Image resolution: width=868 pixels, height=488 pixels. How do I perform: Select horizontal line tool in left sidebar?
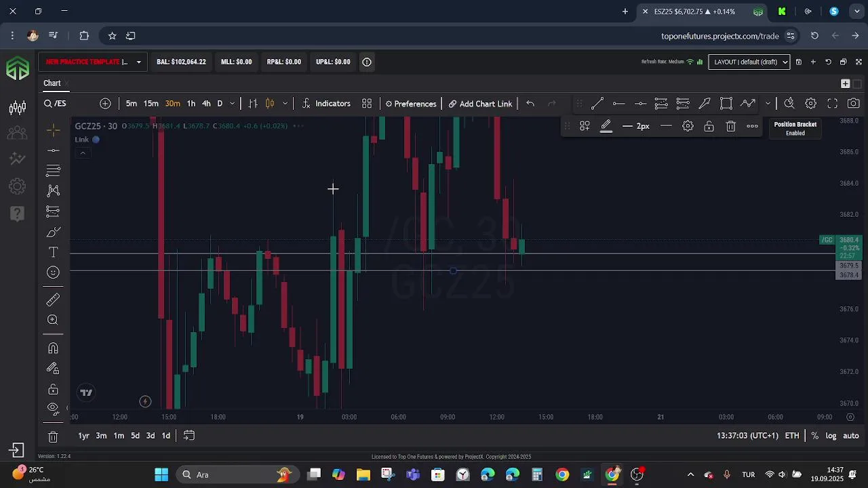tap(53, 150)
